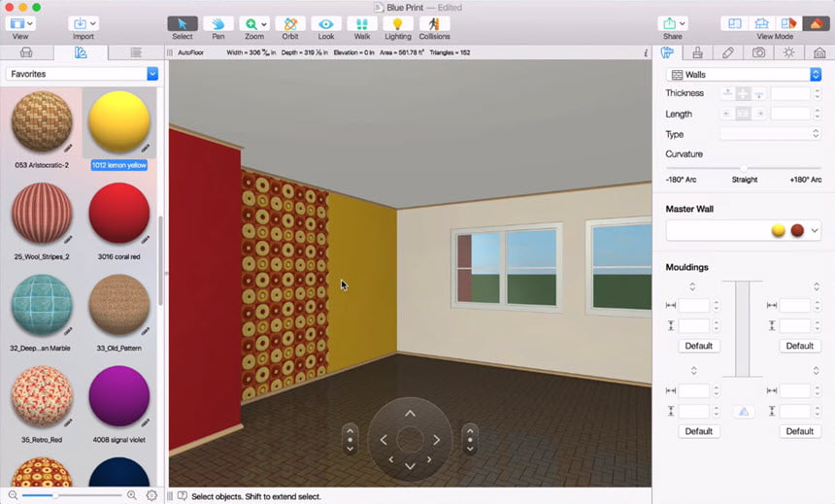Click the Thickness value field
This screenshot has height=504, width=835.
(790, 94)
